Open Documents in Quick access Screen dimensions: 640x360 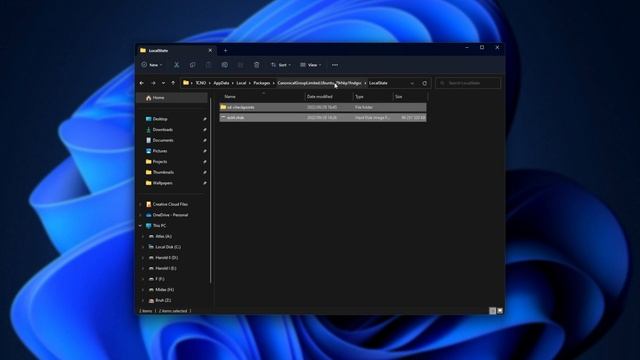coord(163,140)
